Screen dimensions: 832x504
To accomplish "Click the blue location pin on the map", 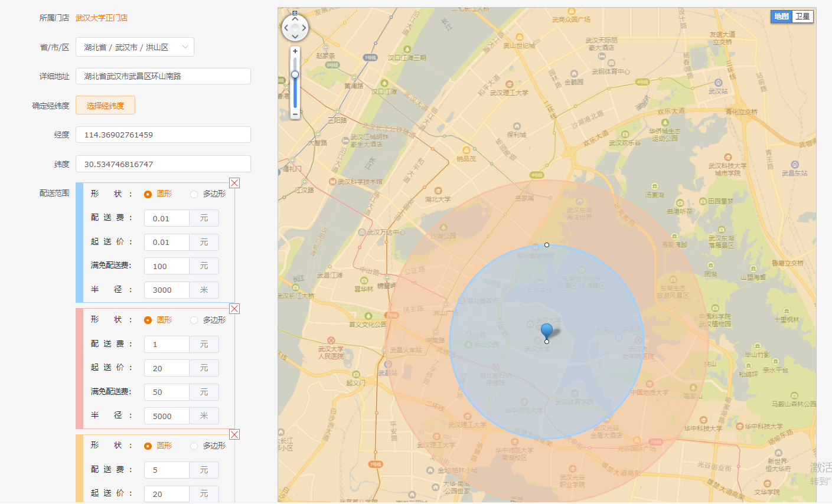I will [x=547, y=331].
